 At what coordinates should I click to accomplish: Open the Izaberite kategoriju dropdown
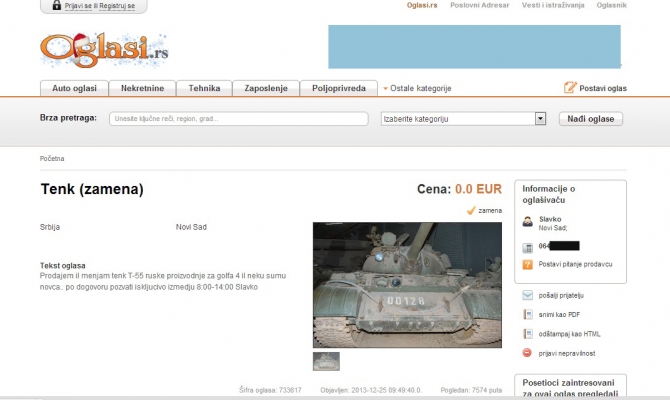463,119
